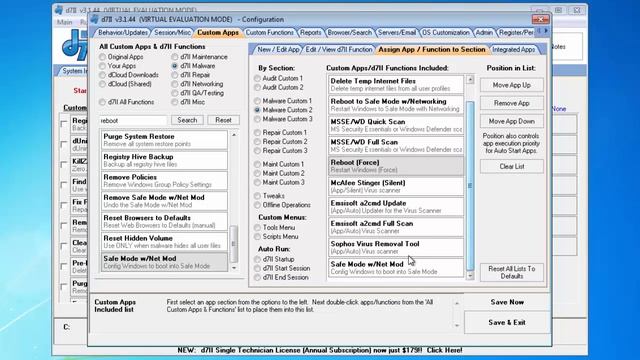Image resolution: width=640 pixels, height=360 pixels.
Task: Click scroll-down arrow of all apps list
Action: [x=234, y=268]
